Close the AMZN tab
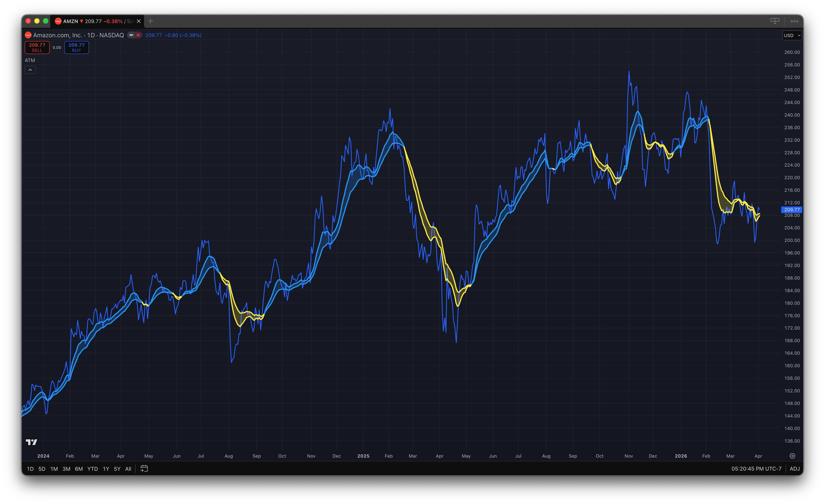 (x=139, y=21)
